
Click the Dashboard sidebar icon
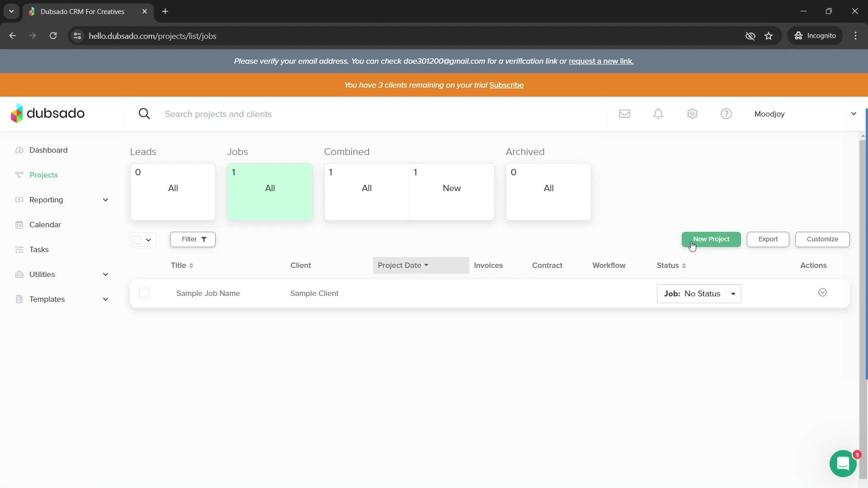point(19,150)
